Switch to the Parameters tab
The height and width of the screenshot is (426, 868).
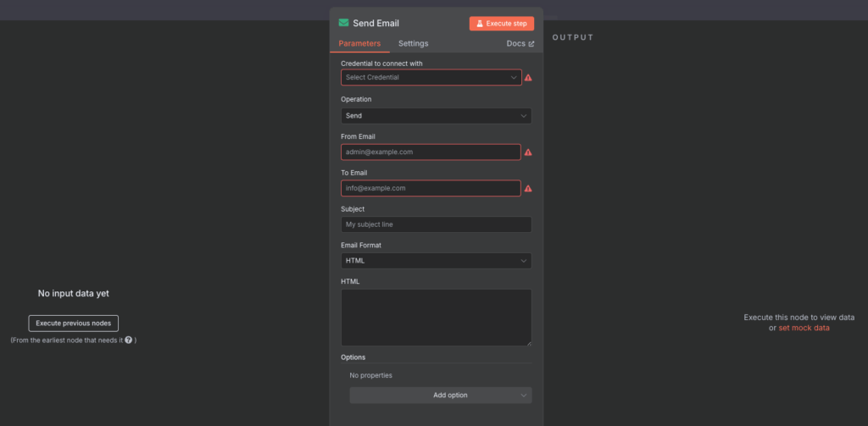[359, 43]
